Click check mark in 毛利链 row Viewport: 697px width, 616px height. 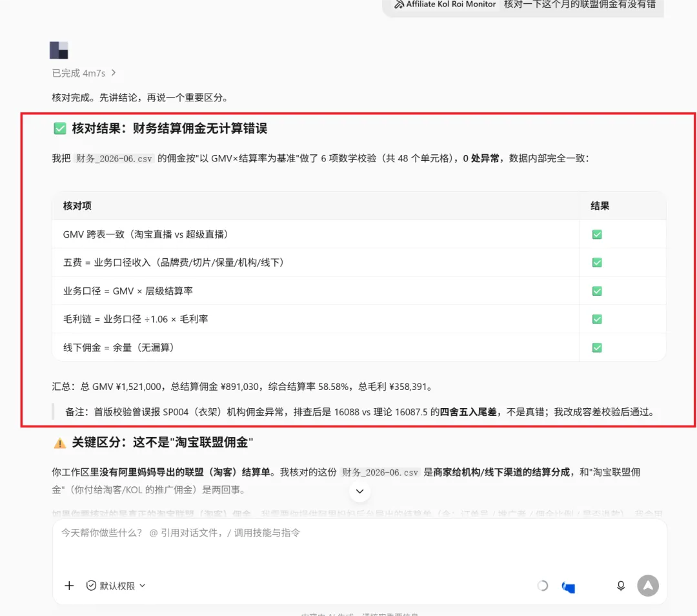point(597,320)
